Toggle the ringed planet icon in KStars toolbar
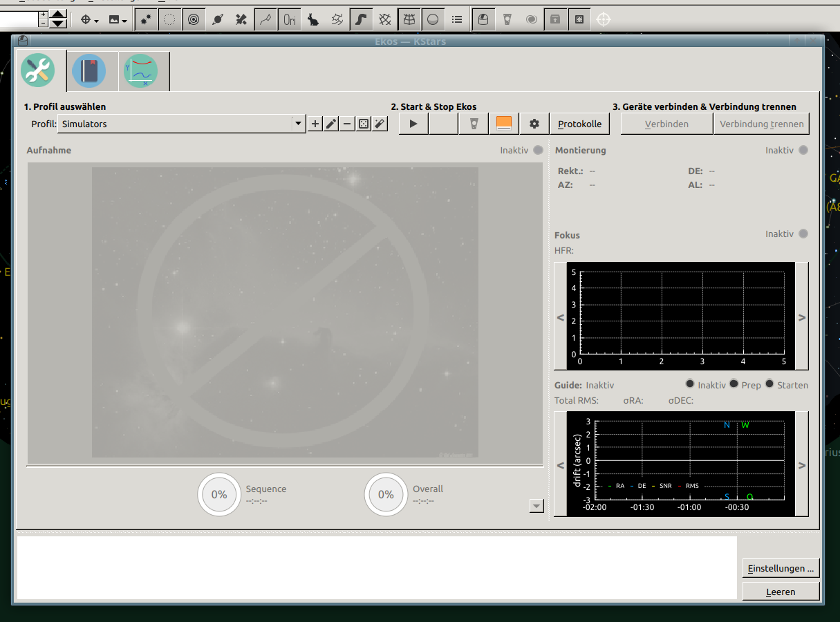The width and height of the screenshot is (840, 622). [x=218, y=19]
